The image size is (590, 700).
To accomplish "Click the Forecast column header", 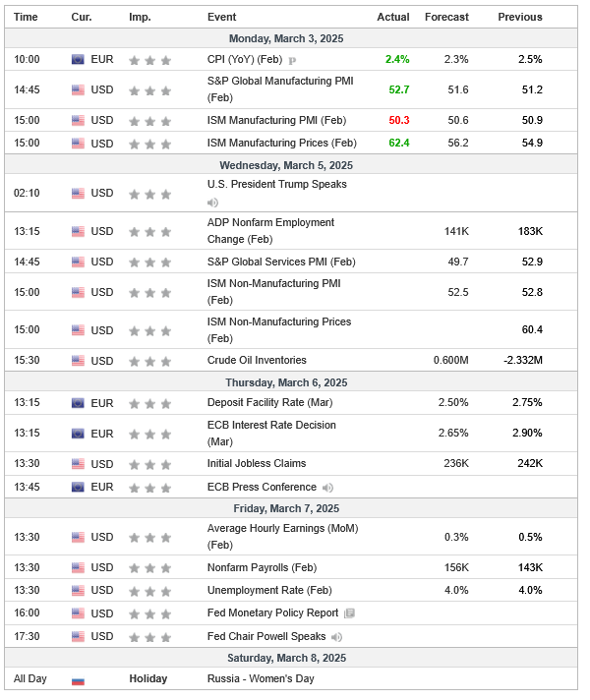I will point(446,17).
